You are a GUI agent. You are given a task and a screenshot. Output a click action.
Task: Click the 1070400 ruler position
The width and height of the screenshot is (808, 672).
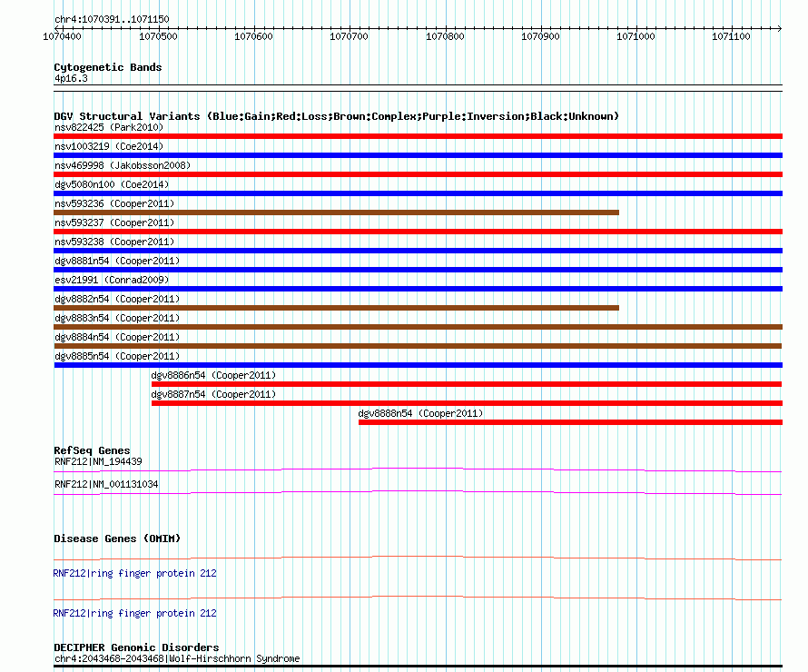(62, 36)
